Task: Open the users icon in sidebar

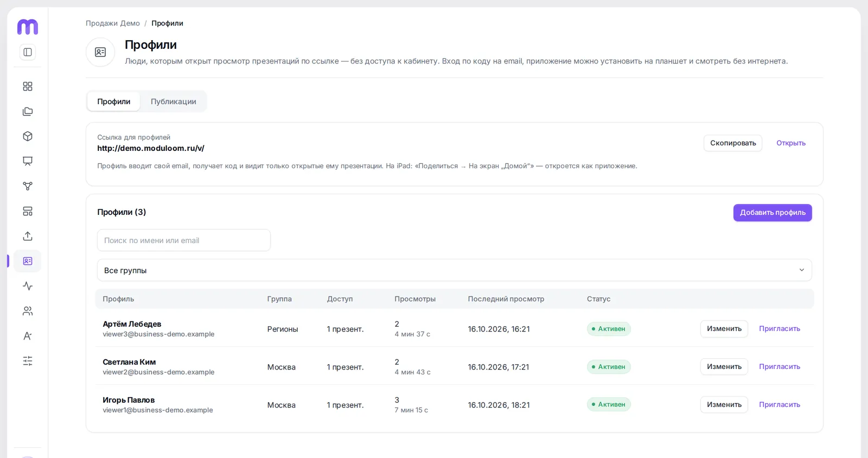Action: pos(28,311)
